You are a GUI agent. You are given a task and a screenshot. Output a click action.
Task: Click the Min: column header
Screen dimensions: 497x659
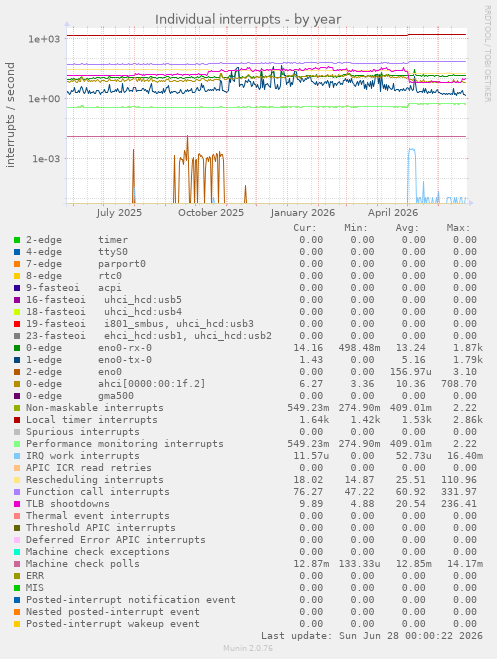[x=356, y=228]
